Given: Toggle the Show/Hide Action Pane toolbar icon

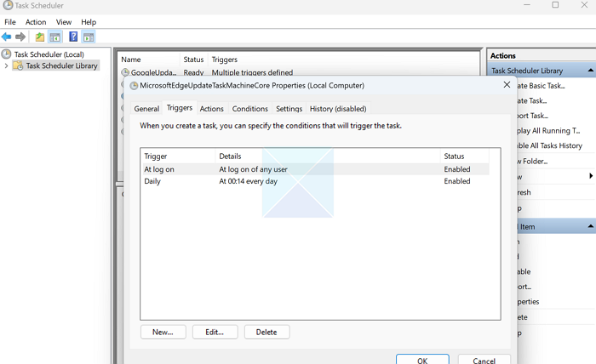Looking at the screenshot, I should point(89,37).
